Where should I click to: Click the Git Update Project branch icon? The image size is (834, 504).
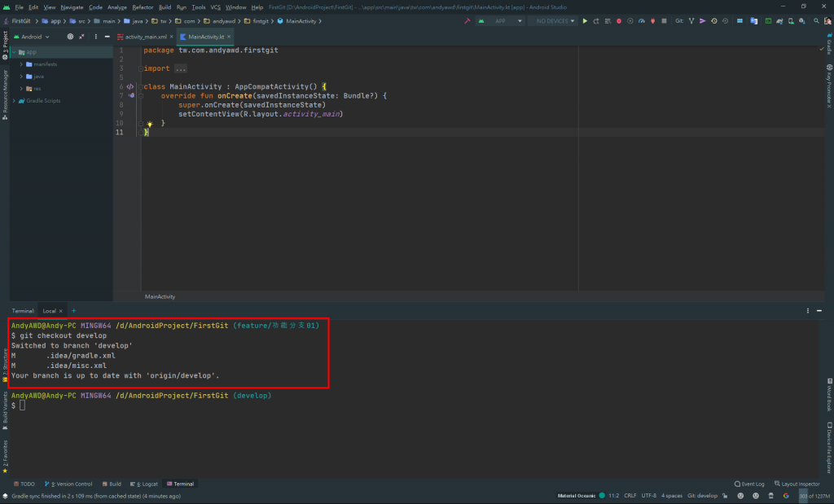(x=691, y=21)
